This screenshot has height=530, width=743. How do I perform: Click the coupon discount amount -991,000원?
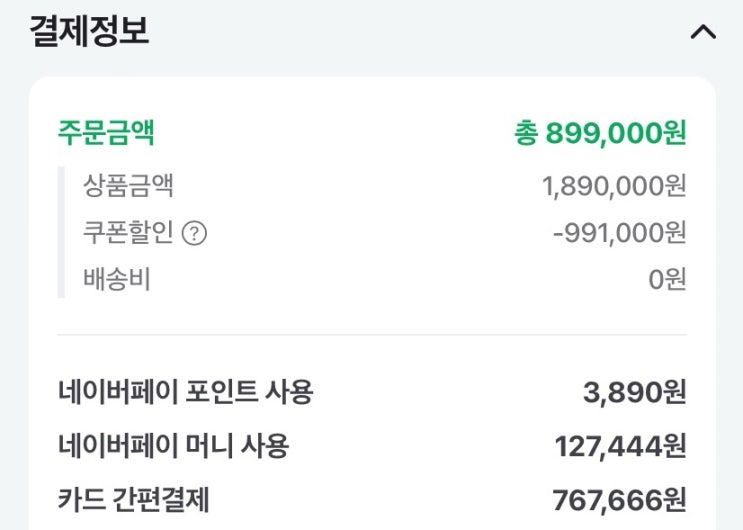pyautogui.click(x=619, y=233)
